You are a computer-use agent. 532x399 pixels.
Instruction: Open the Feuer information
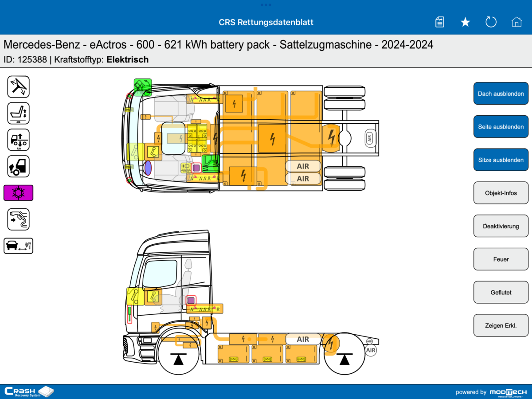click(501, 259)
